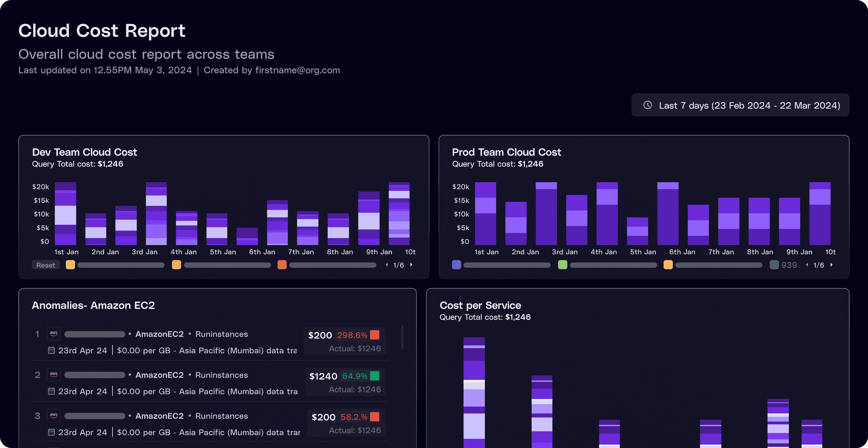Go to next legend page in Dev chart
Viewport: 868px width, 448px height.
point(411,265)
